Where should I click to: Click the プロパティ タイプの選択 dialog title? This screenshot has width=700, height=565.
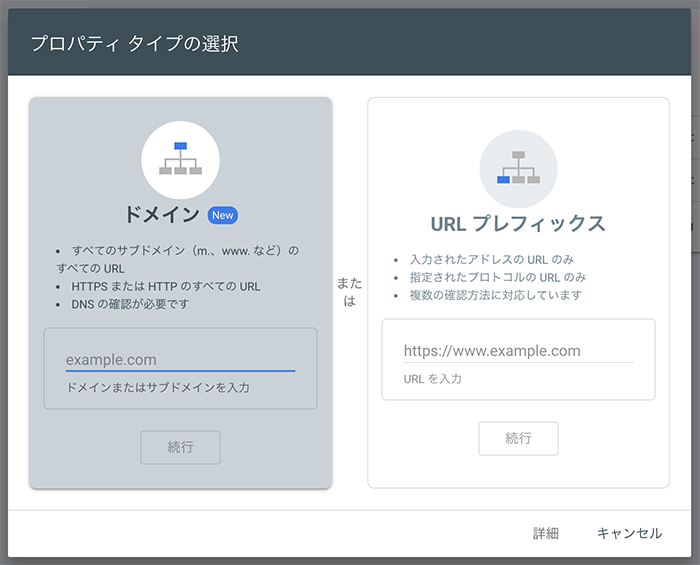tap(134, 44)
